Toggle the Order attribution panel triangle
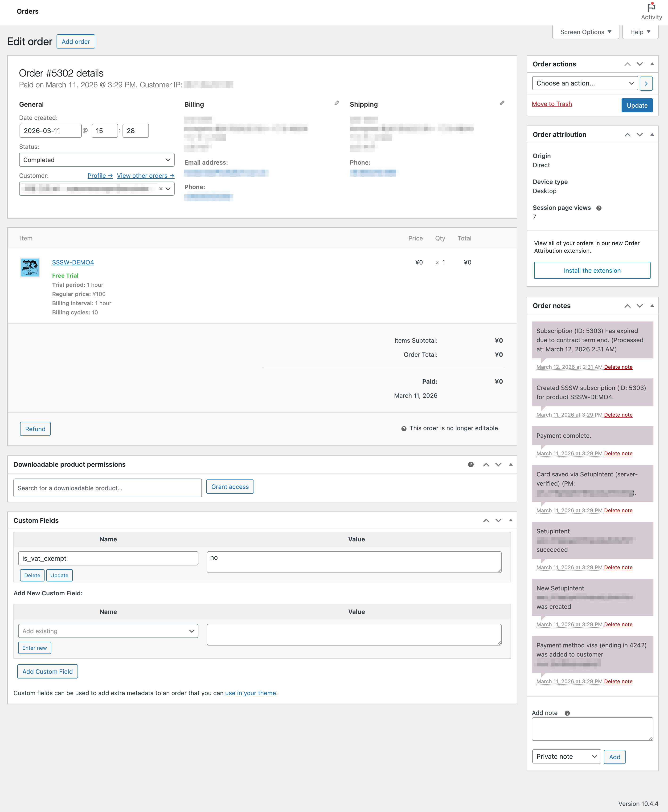 click(652, 135)
